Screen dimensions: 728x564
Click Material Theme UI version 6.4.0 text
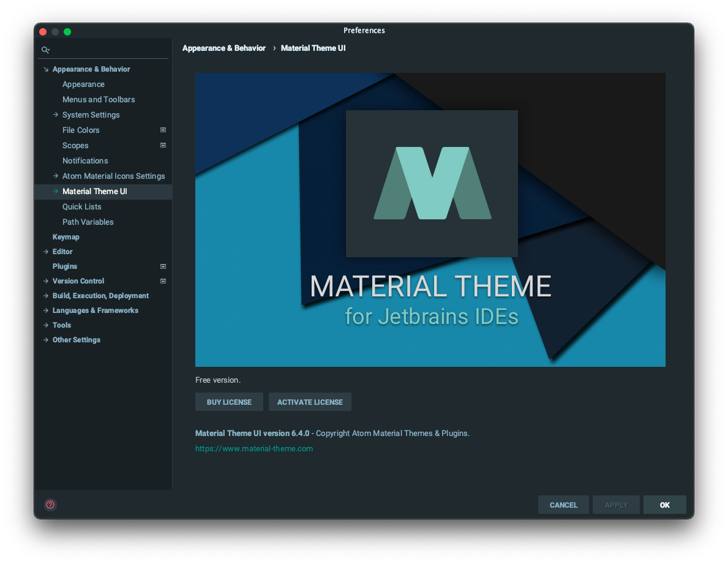tap(252, 433)
